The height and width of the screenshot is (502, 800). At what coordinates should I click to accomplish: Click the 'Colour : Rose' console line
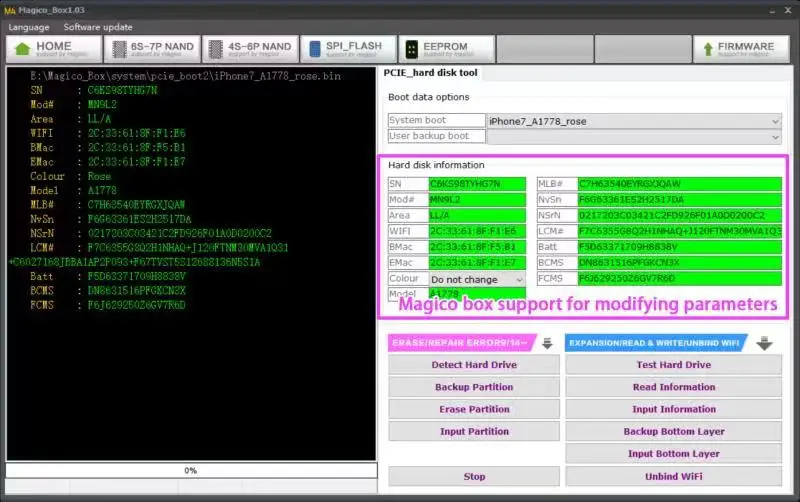tap(70, 176)
